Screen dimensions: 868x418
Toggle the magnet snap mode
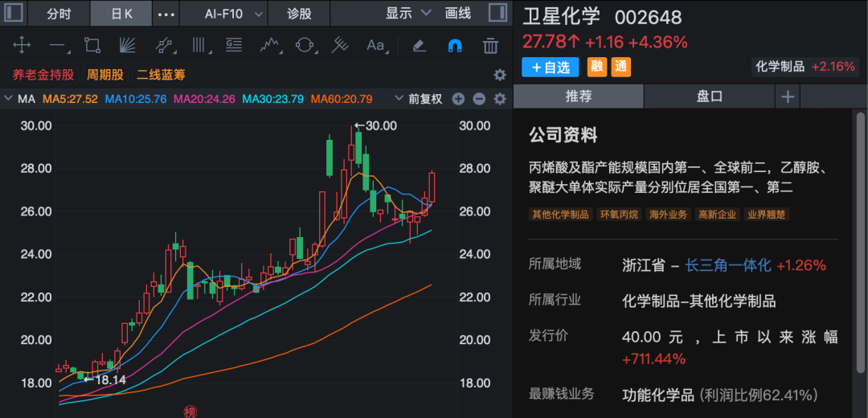pos(455,45)
